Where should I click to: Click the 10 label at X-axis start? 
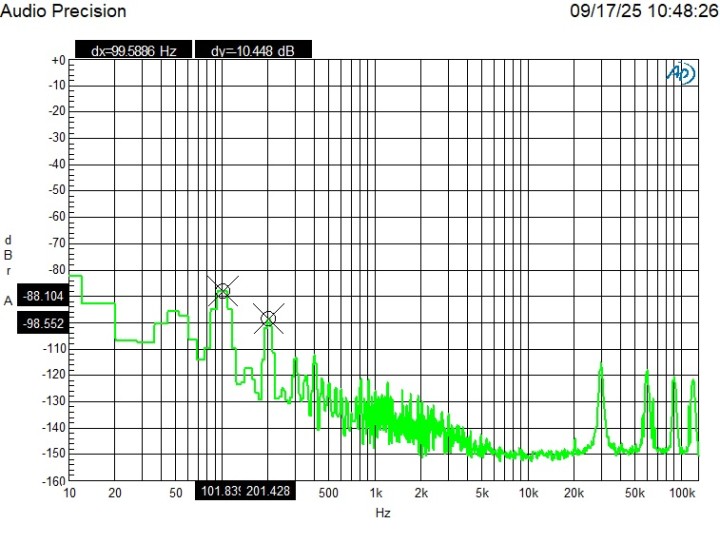point(70,493)
